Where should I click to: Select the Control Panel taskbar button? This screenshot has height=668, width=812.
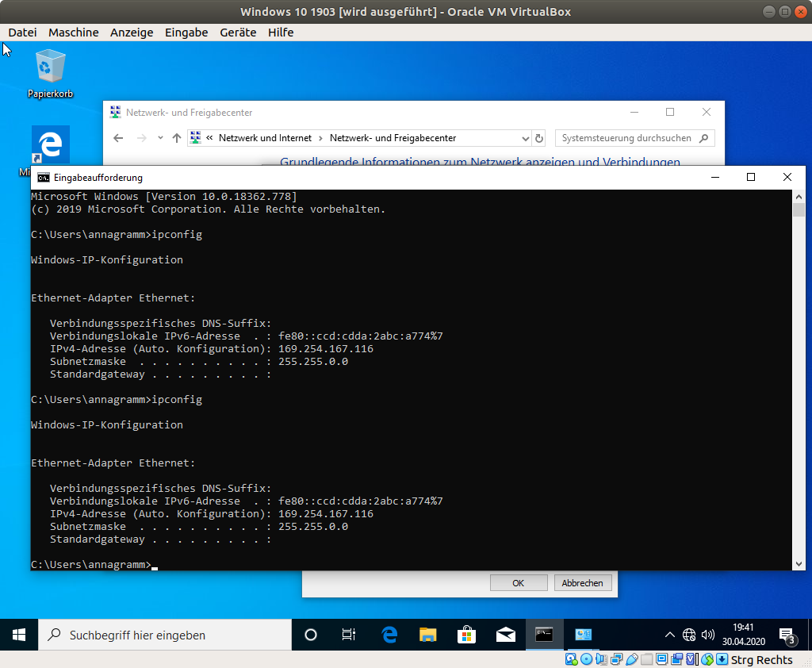[x=583, y=635]
